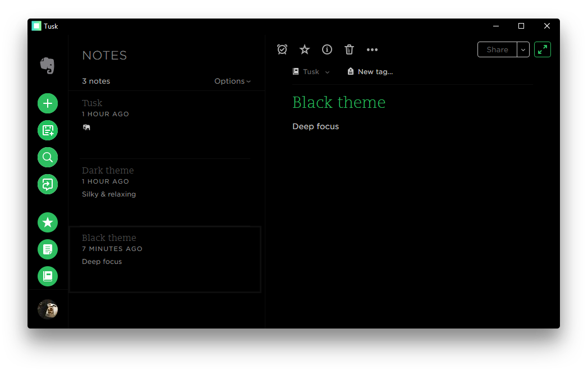Image resolution: width=588 pixels, height=374 pixels.
Task: Open the more options (•••) menu
Action: 372,49
